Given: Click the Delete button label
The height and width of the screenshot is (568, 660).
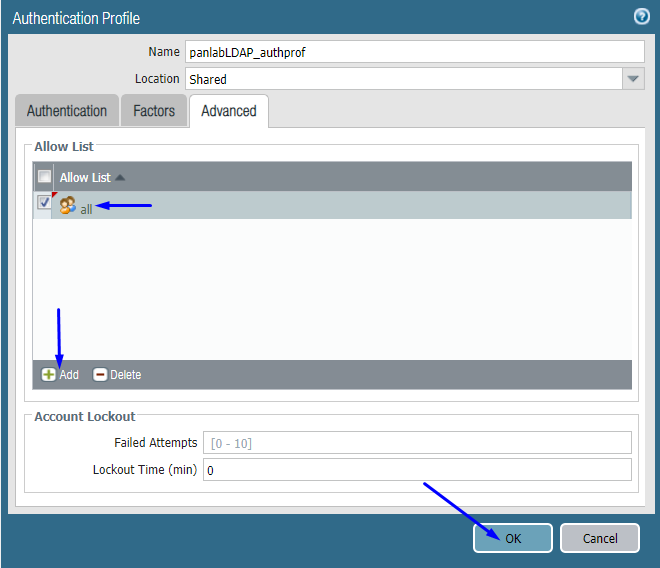Looking at the screenshot, I should click(x=125, y=375).
